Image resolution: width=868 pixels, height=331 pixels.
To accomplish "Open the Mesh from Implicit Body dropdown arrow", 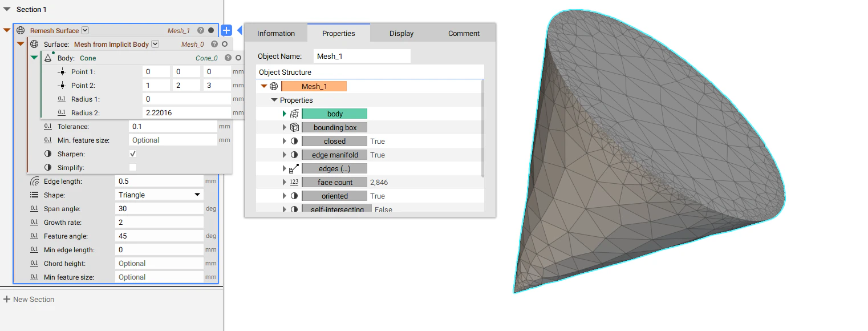I will pyautogui.click(x=155, y=44).
